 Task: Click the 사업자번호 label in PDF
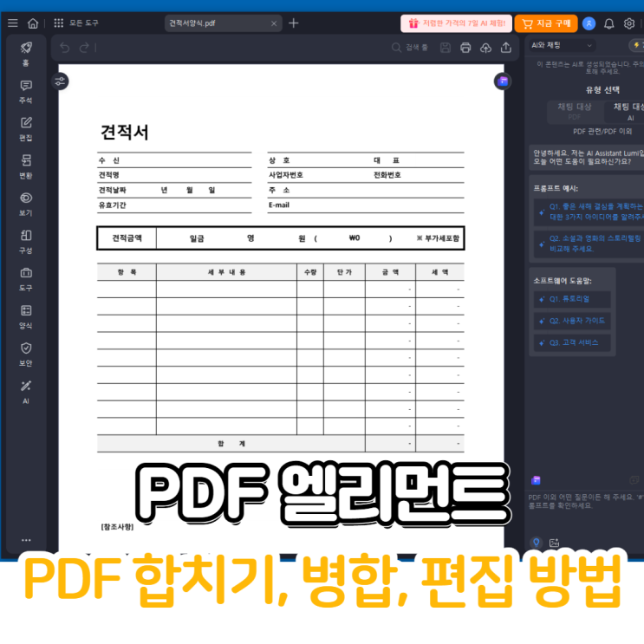coord(286,175)
